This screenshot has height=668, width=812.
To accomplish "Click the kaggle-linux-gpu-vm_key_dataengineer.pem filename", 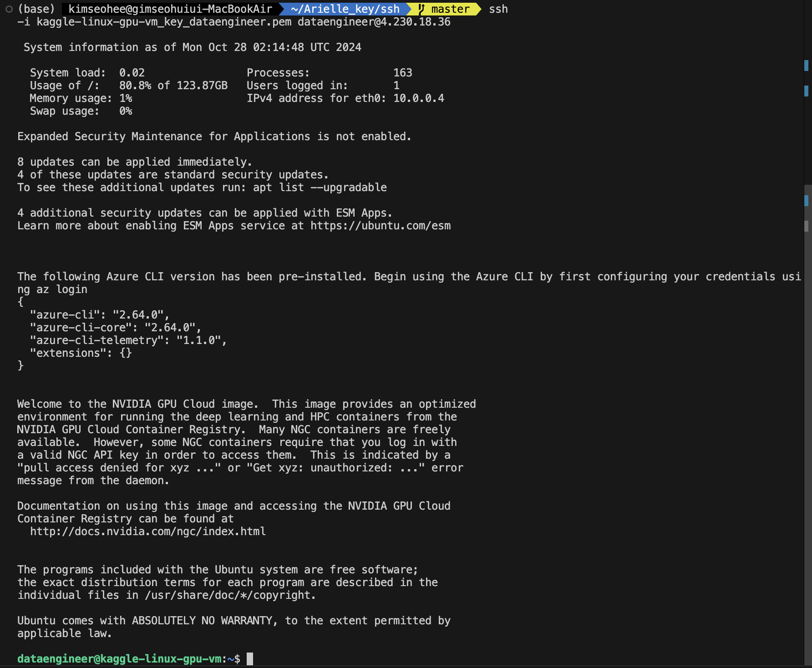I will tap(164, 22).
